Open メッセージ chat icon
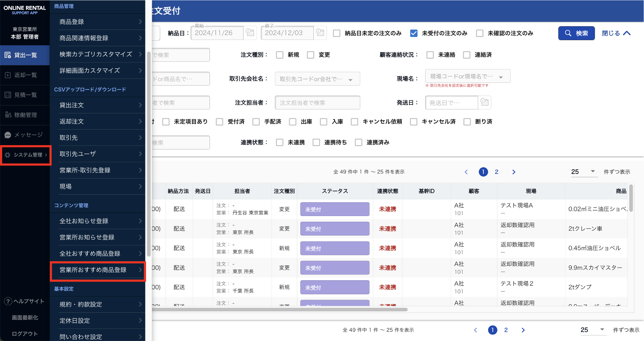The image size is (644, 341). 8,135
